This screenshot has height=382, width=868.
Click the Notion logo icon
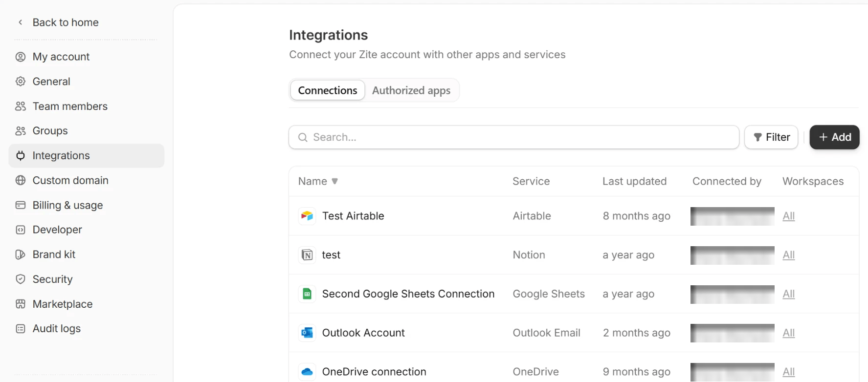point(307,255)
